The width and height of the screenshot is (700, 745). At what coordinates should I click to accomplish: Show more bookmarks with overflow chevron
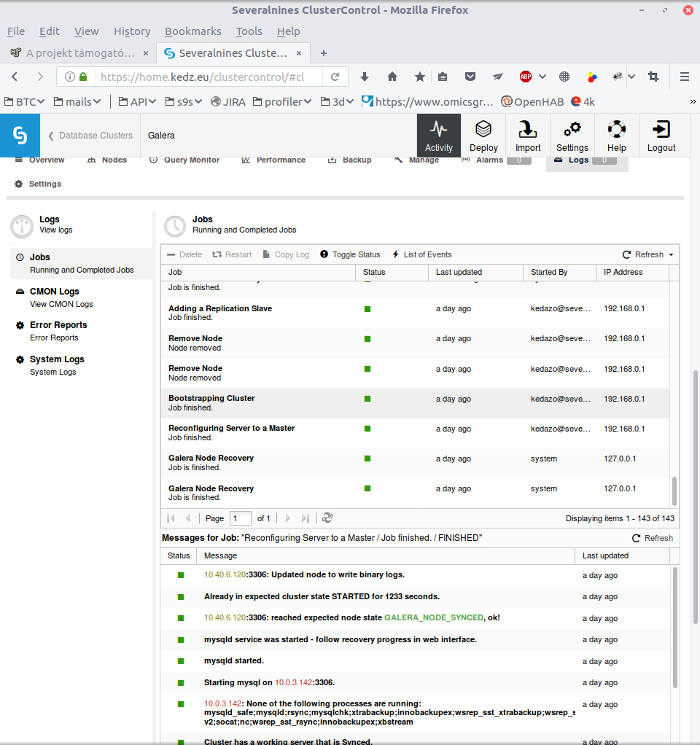coord(693,101)
